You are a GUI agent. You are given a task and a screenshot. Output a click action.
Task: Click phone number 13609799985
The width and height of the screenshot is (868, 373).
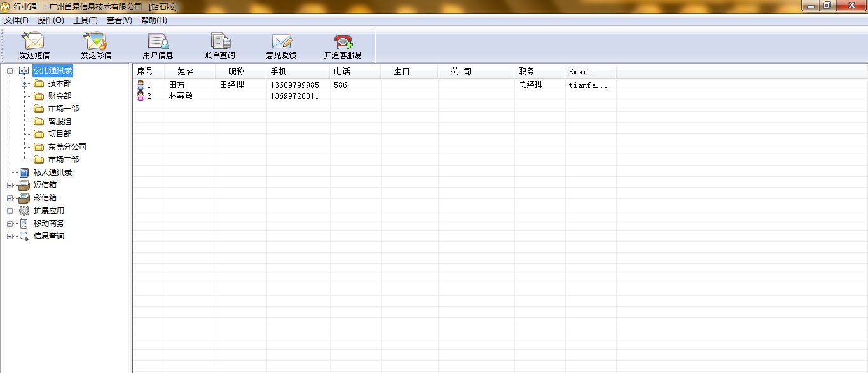[x=295, y=85]
